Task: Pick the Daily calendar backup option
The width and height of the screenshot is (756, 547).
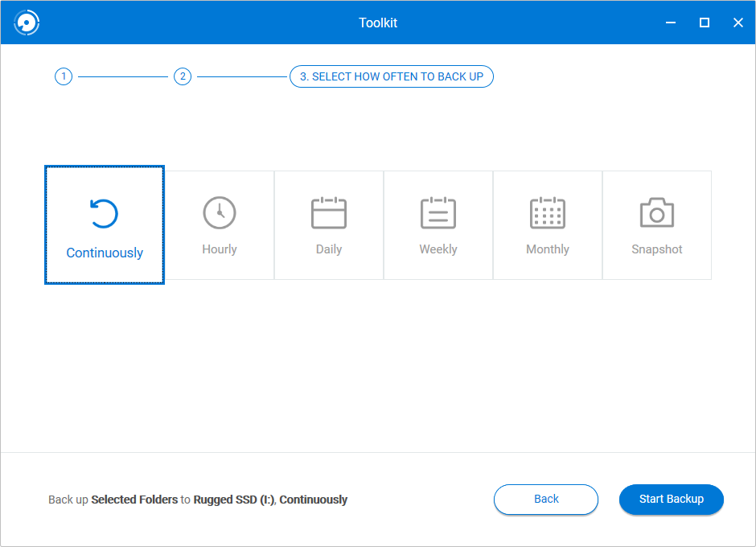Action: click(329, 224)
